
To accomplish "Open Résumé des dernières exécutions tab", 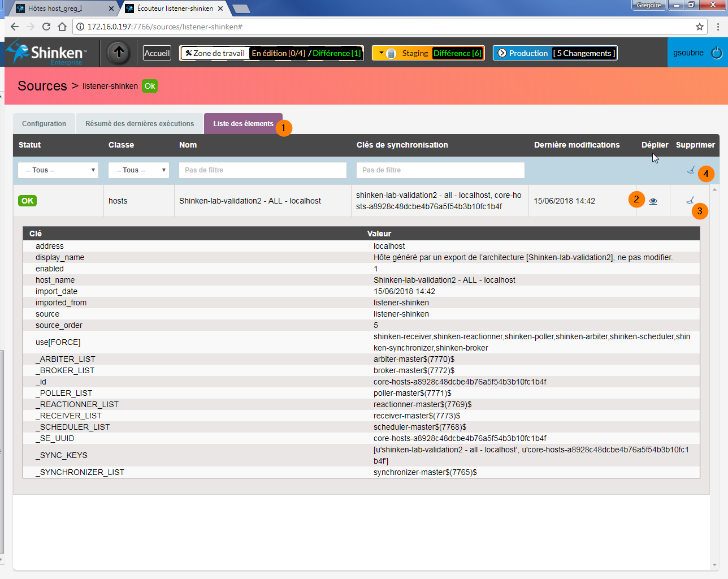I will click(140, 124).
